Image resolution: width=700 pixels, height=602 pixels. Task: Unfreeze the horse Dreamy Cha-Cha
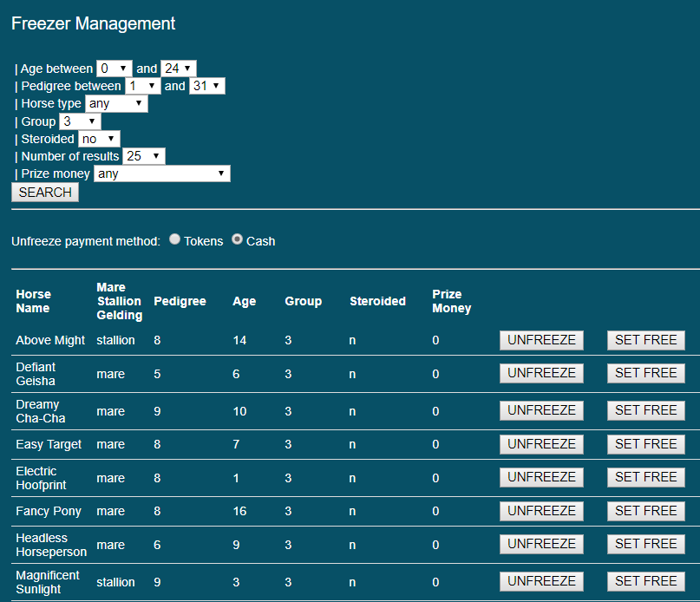(540, 410)
